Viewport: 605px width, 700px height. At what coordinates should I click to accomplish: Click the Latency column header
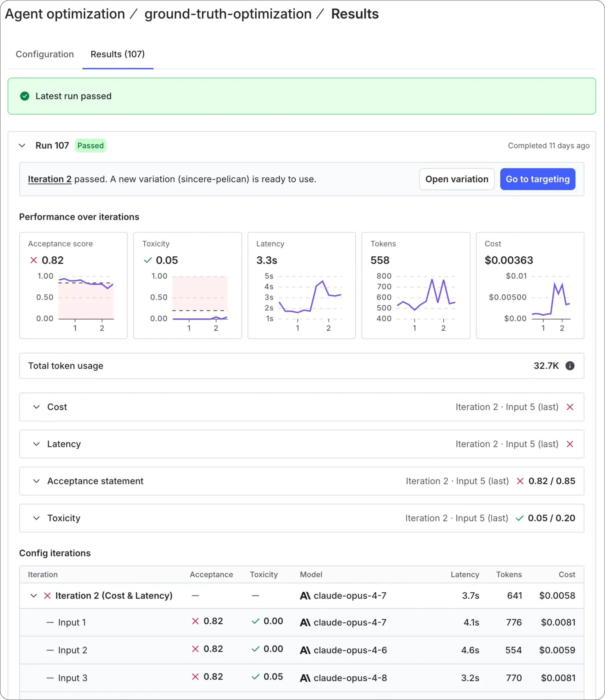[465, 574]
